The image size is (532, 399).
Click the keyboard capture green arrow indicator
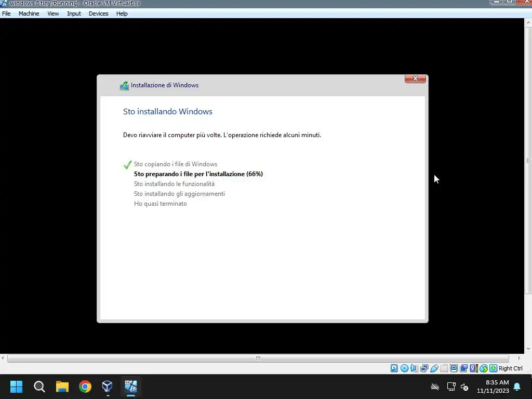[494, 368]
